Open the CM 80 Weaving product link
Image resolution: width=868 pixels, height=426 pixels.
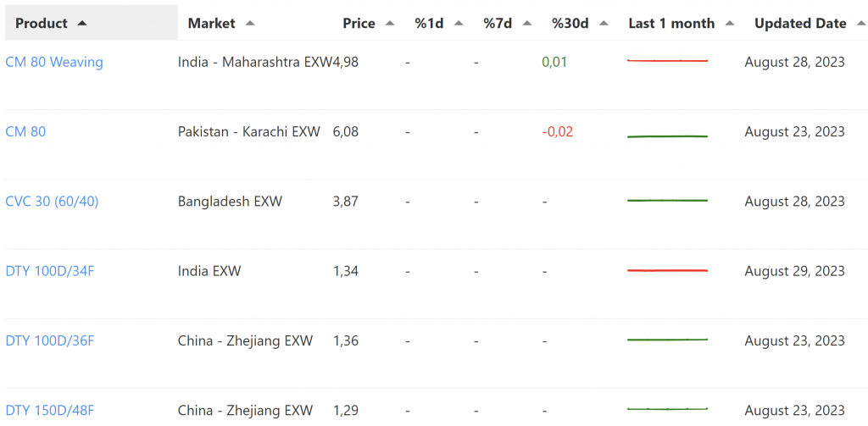pyautogui.click(x=54, y=62)
